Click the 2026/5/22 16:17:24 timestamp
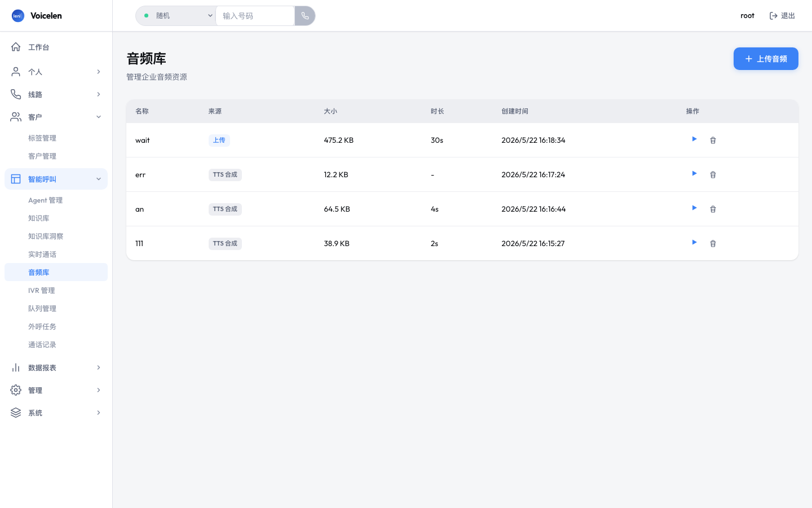The height and width of the screenshot is (508, 812). (533, 174)
